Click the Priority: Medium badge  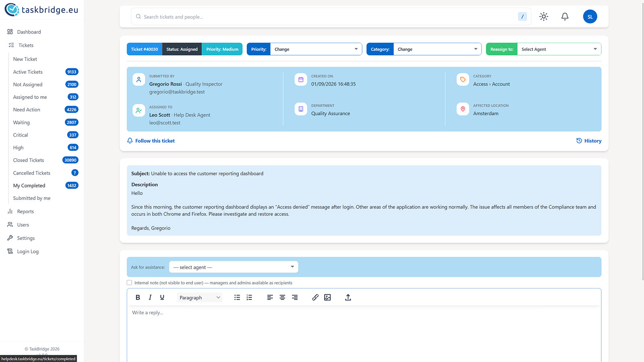tap(222, 49)
